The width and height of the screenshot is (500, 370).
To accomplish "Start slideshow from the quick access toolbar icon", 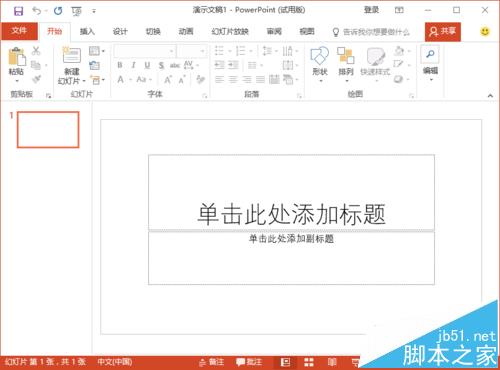I will [x=77, y=11].
